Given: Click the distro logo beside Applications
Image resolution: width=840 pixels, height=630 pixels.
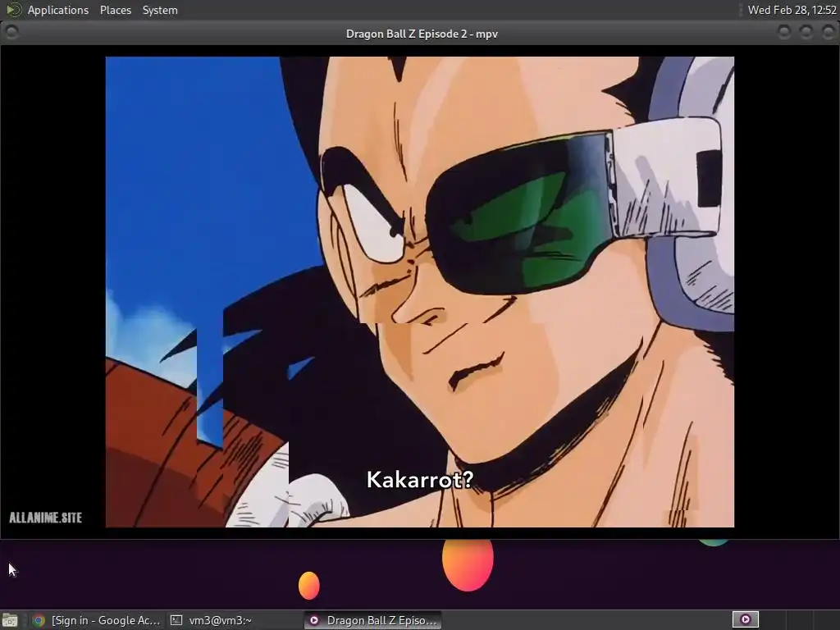Looking at the screenshot, I should point(14,10).
